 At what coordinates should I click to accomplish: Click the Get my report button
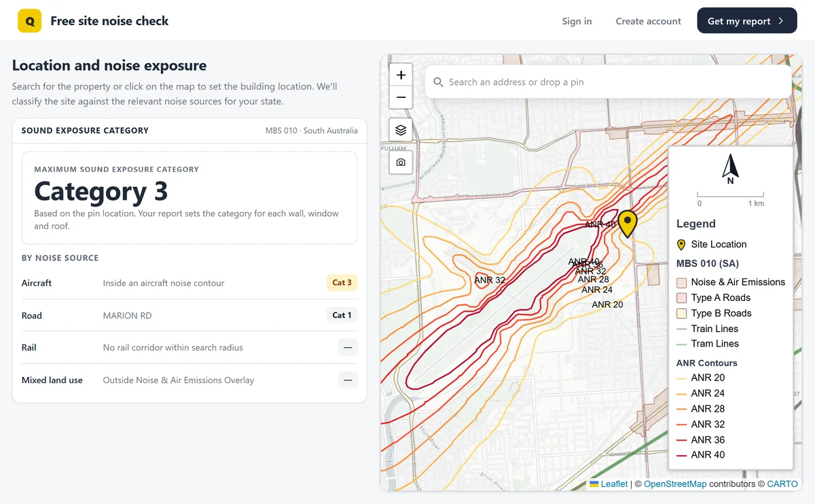[747, 21]
